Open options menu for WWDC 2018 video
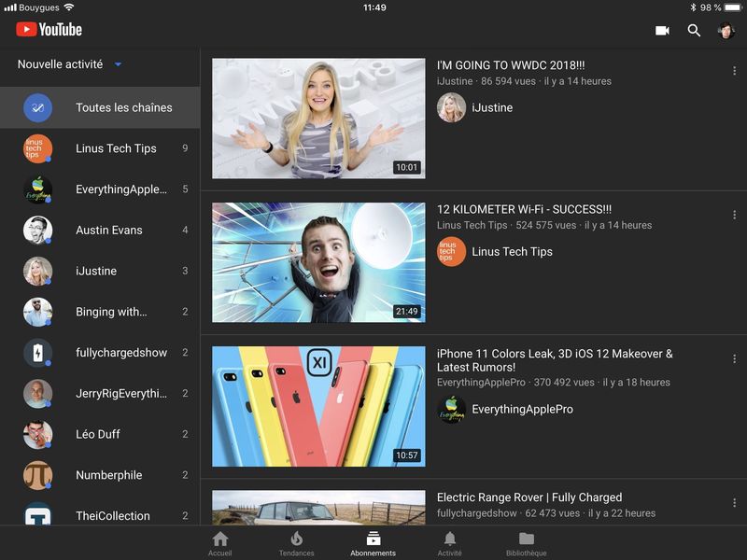This screenshot has width=747, height=560. pyautogui.click(x=734, y=71)
